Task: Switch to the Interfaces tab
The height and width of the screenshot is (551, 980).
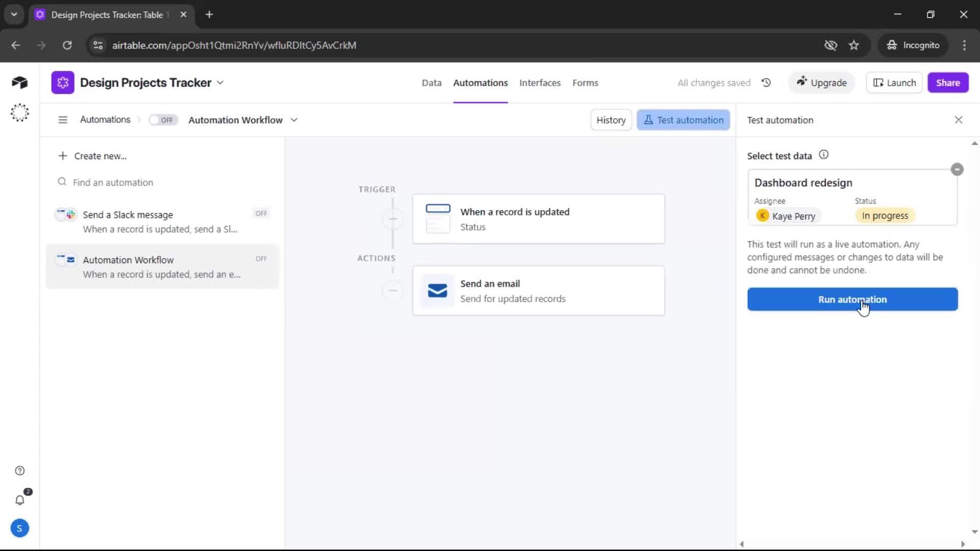Action: [x=540, y=83]
